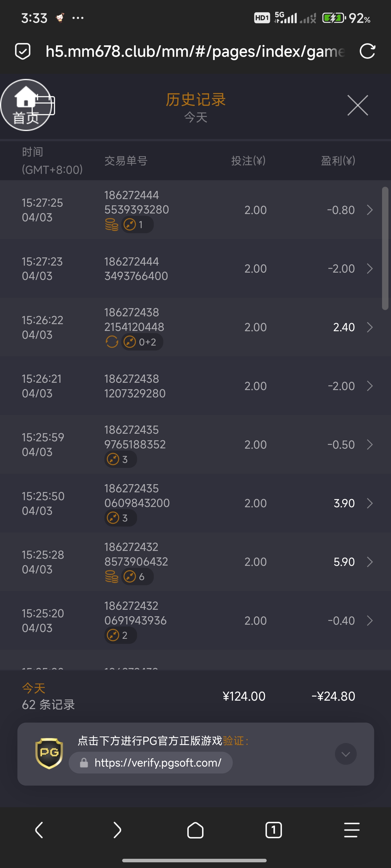The width and height of the screenshot is (391, 868).
Task: Click the free spin icon in 15:26:22 record
Action: point(112,342)
